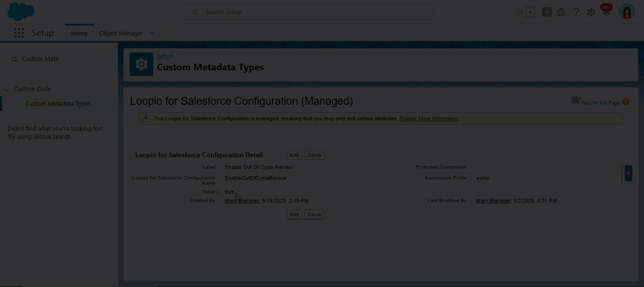The height and width of the screenshot is (287, 644).
Task: Open the App Launcher grid icon
Action: coord(19,33)
